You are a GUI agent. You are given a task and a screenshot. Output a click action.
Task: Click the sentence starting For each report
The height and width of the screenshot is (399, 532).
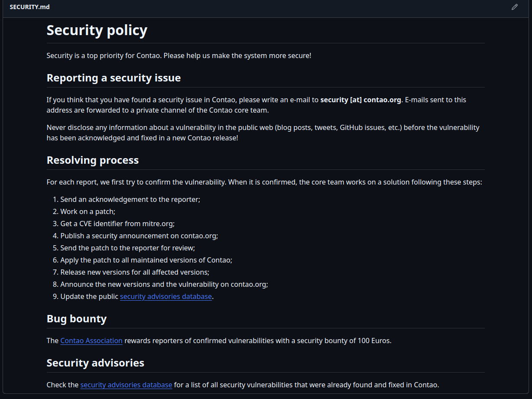coord(264,182)
